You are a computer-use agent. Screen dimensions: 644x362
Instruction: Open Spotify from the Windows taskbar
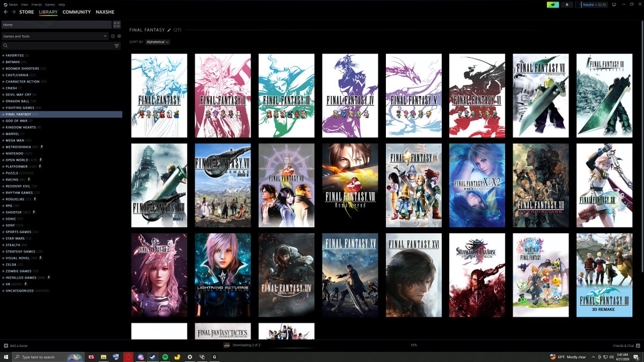(x=165, y=357)
